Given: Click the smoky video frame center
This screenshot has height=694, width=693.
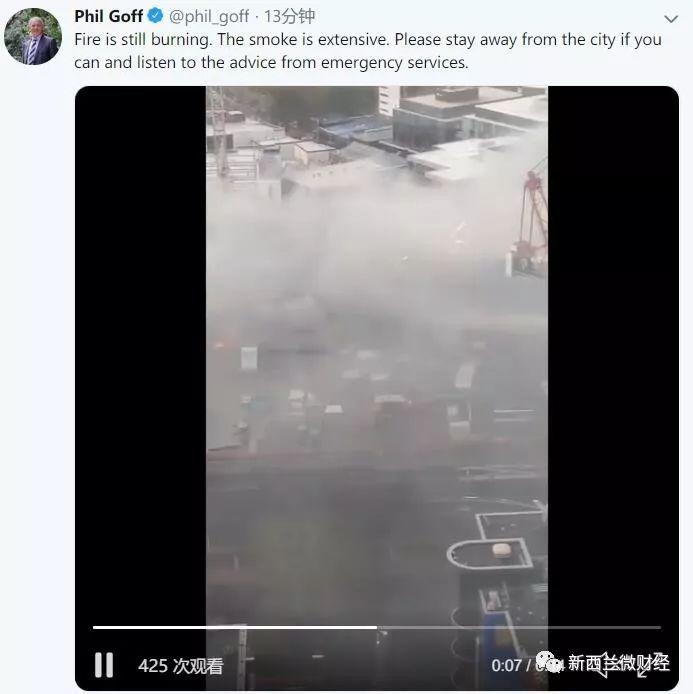Looking at the screenshot, I should click(377, 354).
